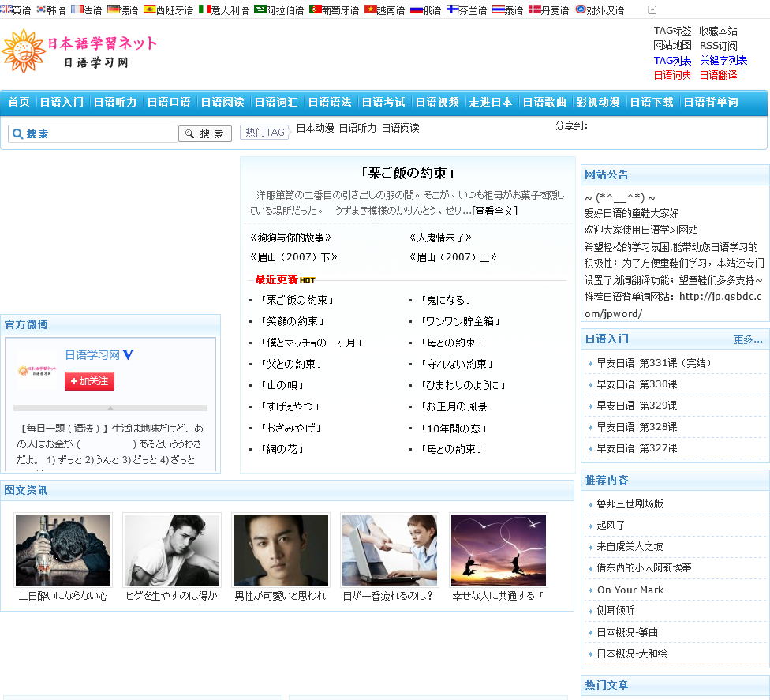
Task: Click the Vietnamese (越南语) flag link
Action: tap(385, 9)
